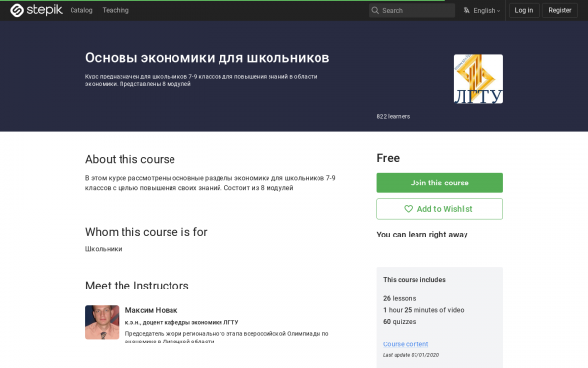Click the Register button
The image size is (588, 368).
560,10
